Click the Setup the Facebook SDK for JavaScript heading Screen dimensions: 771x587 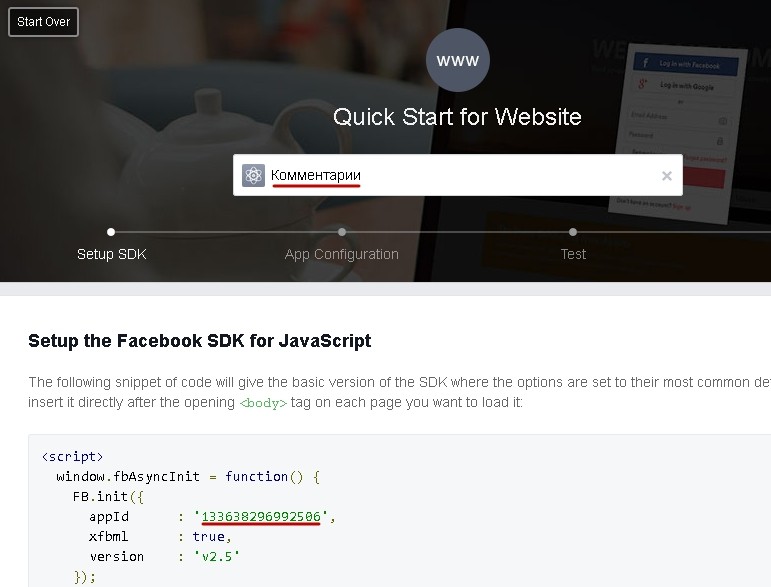click(x=200, y=341)
